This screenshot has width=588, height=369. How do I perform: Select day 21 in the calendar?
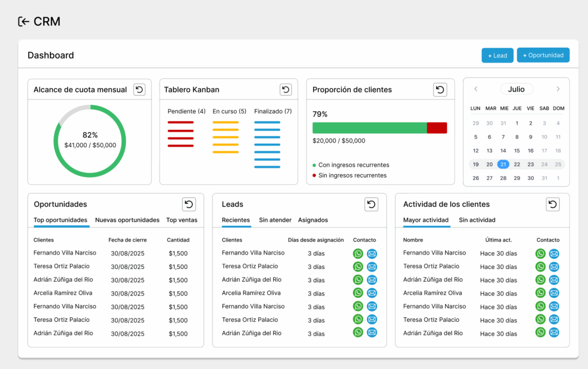(x=503, y=164)
